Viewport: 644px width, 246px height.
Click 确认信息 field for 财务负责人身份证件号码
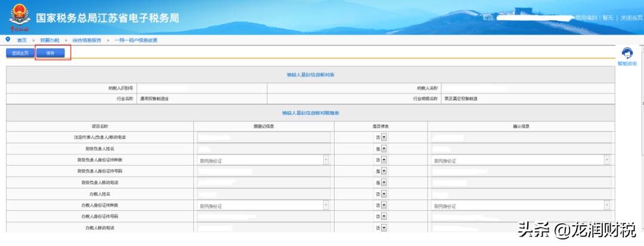pos(522,172)
